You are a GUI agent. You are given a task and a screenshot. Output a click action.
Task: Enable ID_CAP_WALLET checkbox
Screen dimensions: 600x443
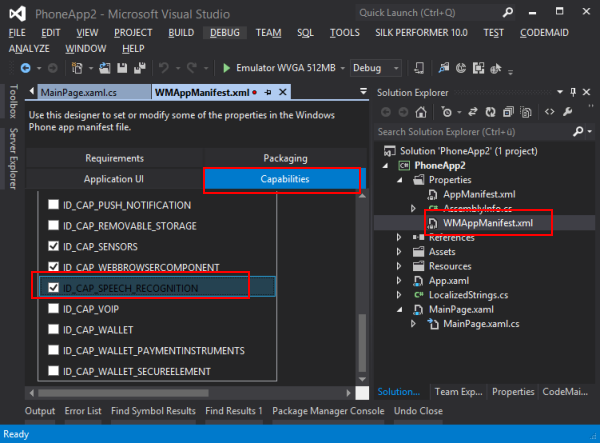(54, 329)
